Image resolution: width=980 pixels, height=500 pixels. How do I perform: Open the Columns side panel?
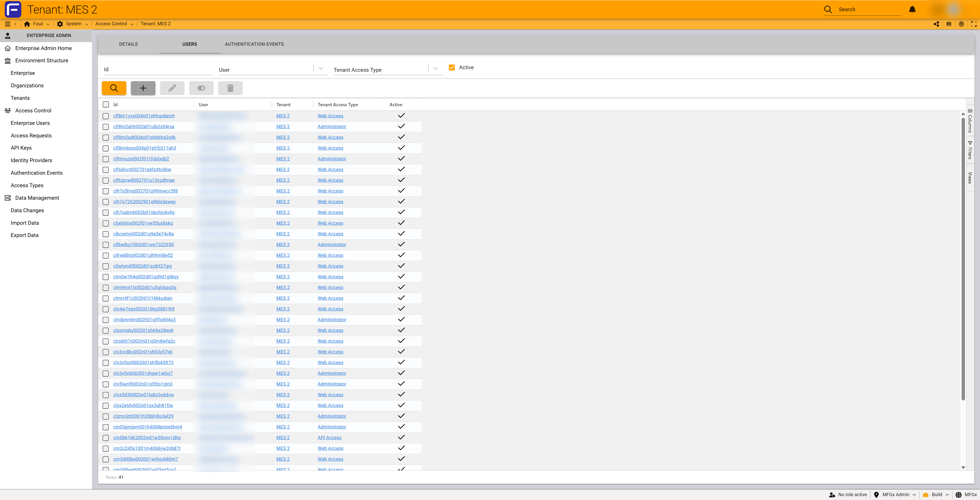(x=970, y=121)
